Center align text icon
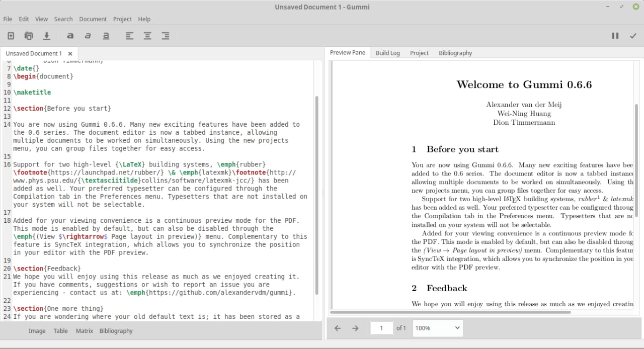 147,36
